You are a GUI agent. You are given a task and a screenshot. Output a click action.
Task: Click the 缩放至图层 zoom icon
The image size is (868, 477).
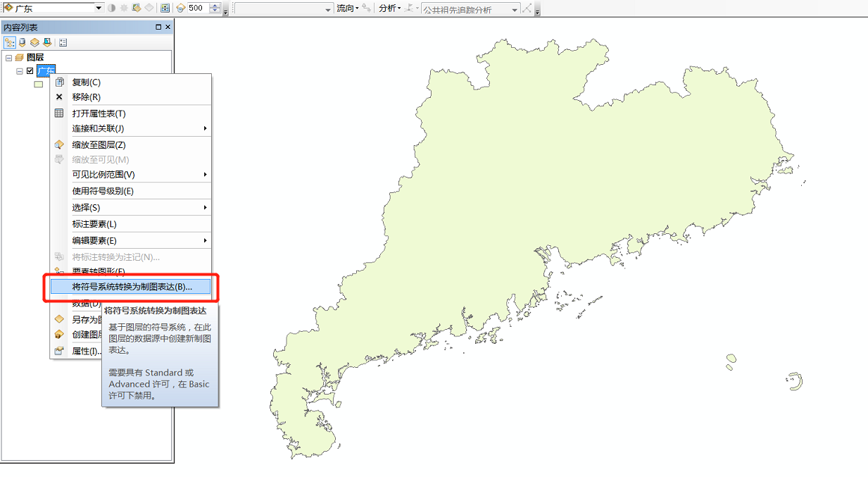click(59, 144)
